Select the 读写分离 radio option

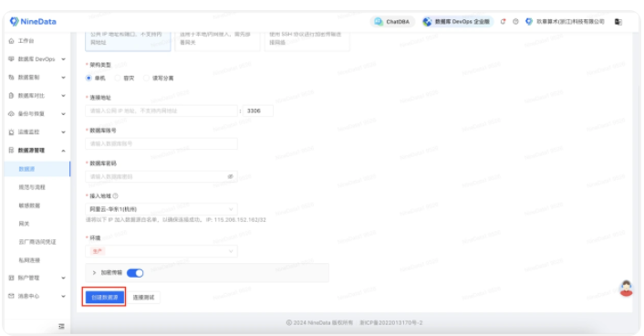pos(146,79)
